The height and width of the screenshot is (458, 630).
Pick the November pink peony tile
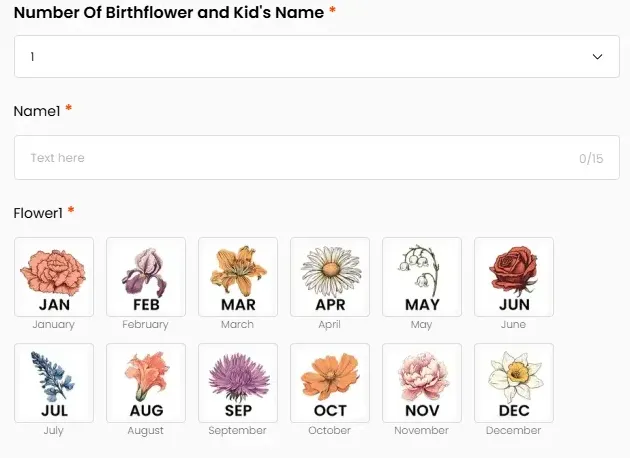pyautogui.click(x=422, y=383)
